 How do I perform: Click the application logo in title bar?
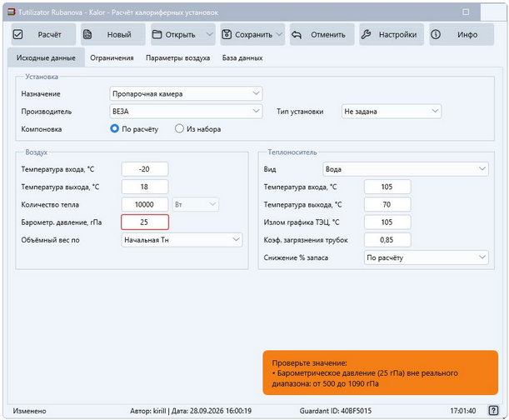tap(12, 12)
